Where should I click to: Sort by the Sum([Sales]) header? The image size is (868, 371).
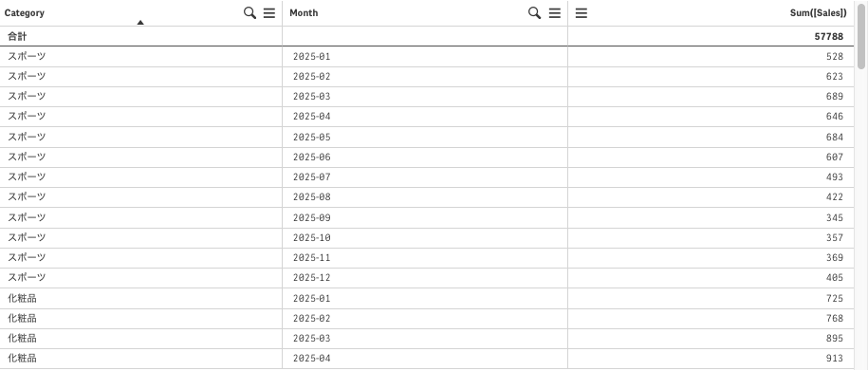point(818,12)
